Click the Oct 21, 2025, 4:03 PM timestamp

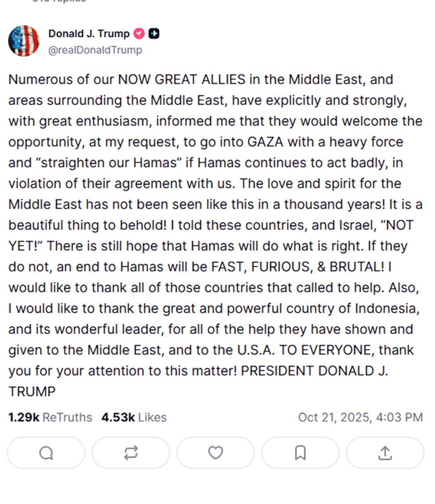pyautogui.click(x=360, y=417)
